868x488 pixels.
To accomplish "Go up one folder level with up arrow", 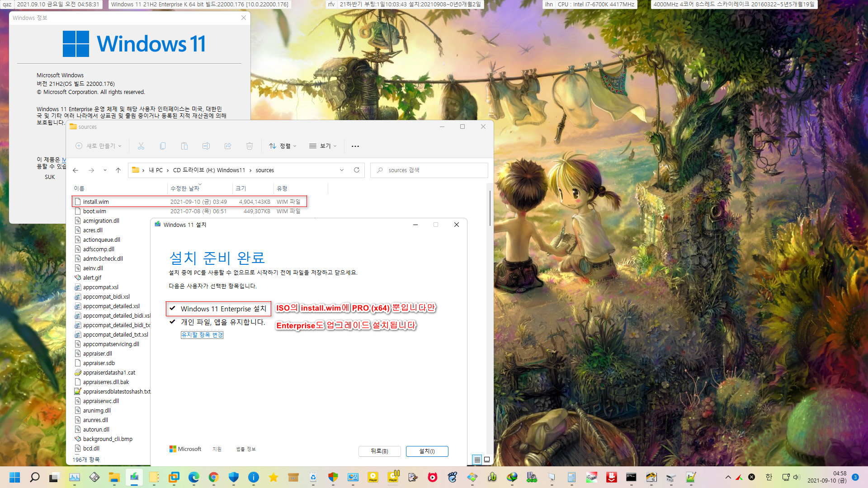I will (x=118, y=170).
